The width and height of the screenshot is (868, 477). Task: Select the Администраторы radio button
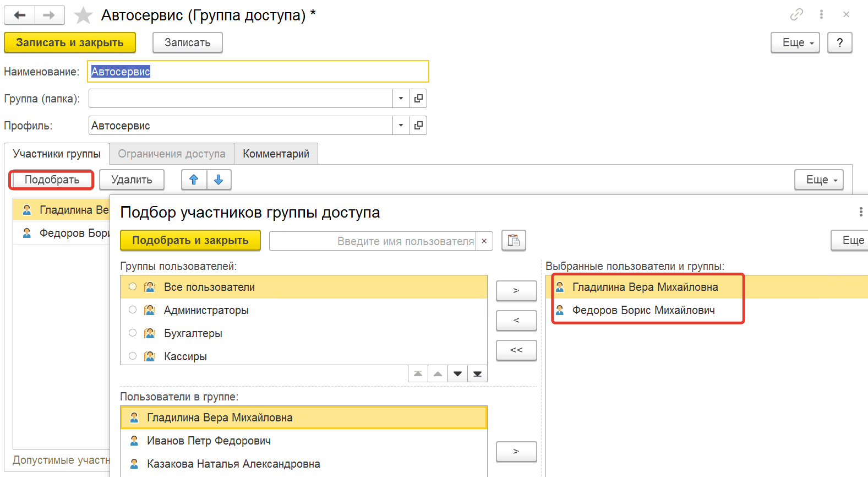(x=133, y=310)
